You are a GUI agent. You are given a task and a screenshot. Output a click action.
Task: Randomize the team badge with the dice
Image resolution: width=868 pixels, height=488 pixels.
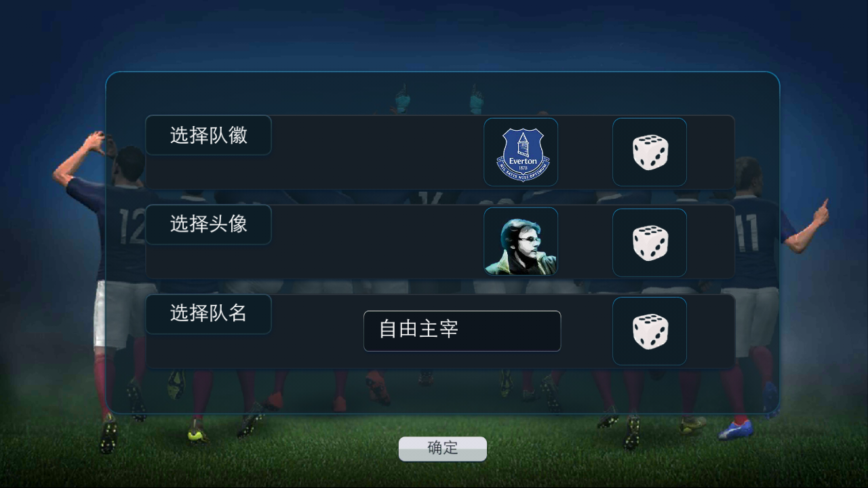pos(650,152)
